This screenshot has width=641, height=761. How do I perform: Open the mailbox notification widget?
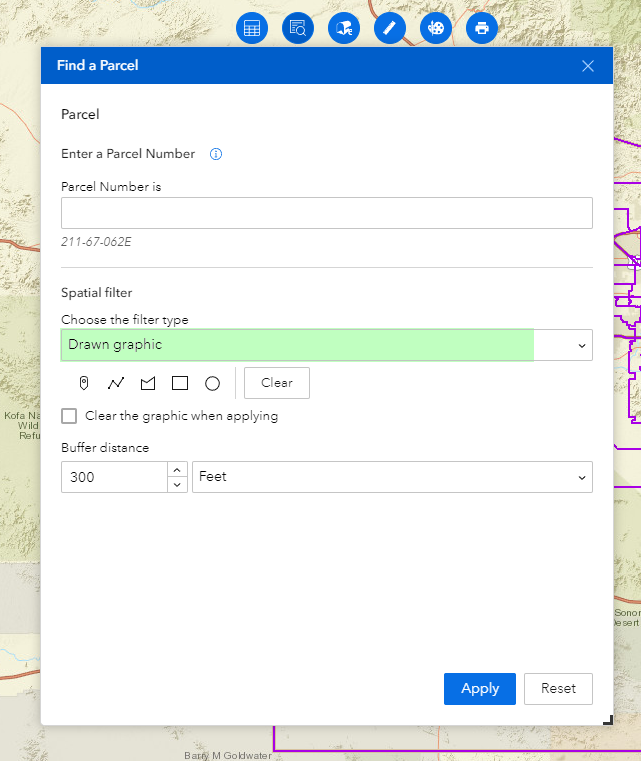pos(344,28)
